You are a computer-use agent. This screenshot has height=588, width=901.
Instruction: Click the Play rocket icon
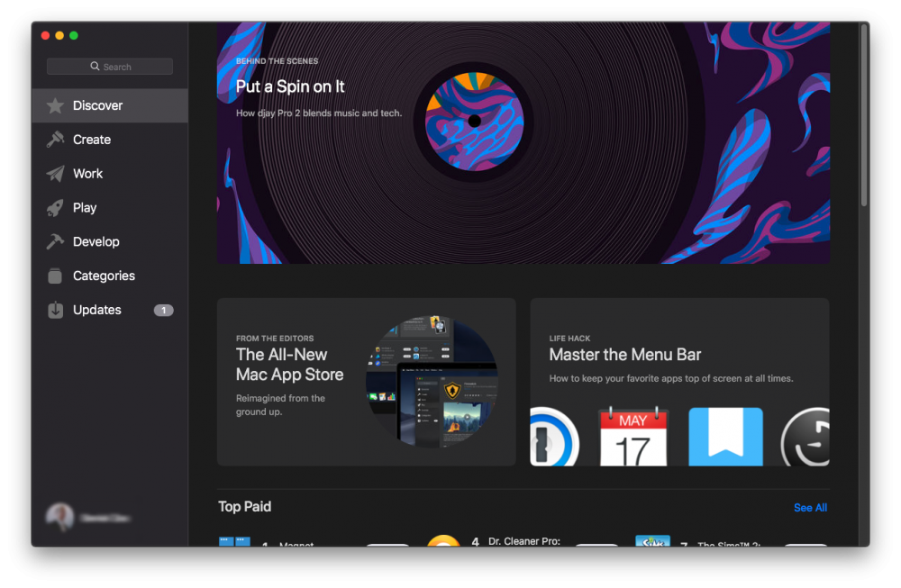pyautogui.click(x=55, y=208)
